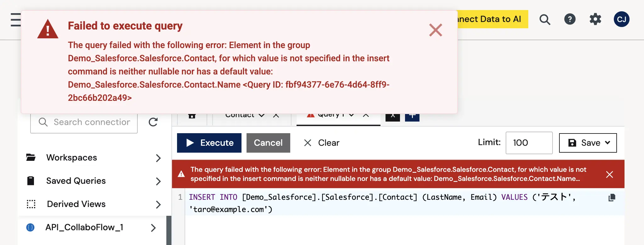Click the Limit input field
644x245 pixels.
[529, 143]
